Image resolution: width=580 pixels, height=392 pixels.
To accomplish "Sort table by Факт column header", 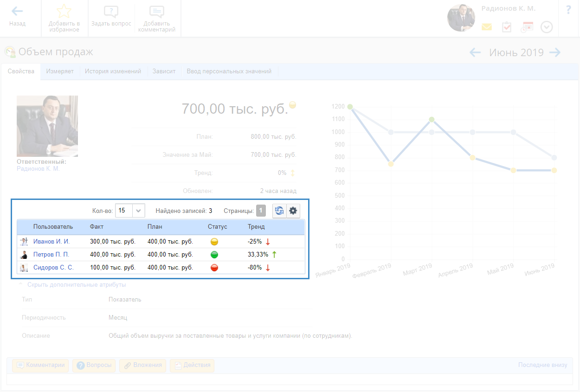I will (97, 227).
